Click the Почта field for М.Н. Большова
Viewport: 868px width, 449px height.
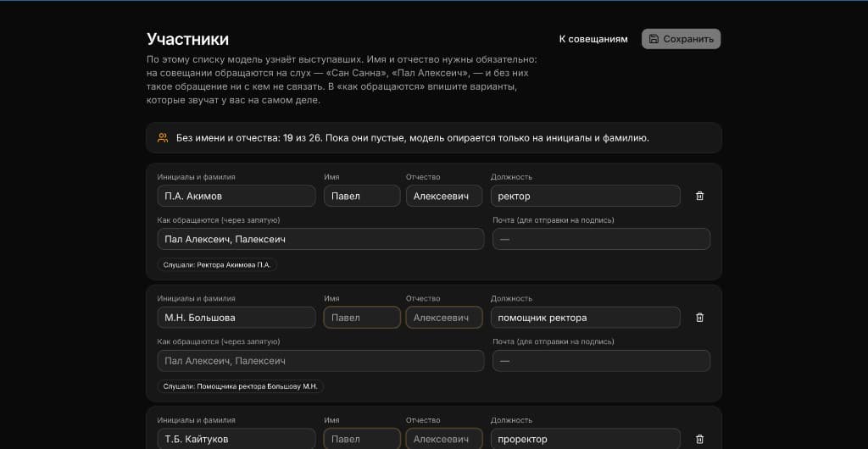601,361
